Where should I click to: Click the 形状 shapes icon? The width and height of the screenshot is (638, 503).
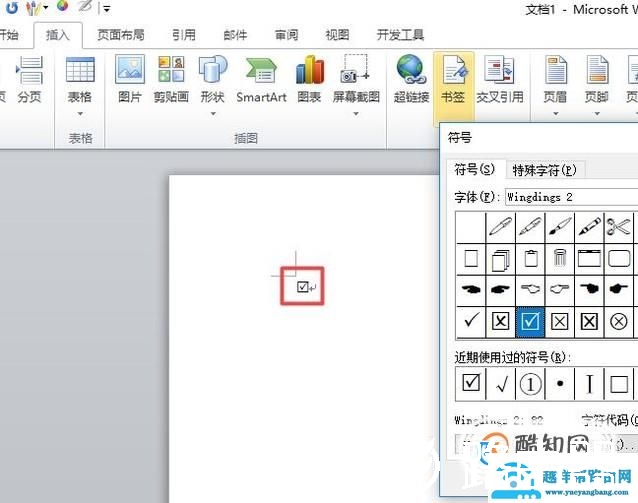(x=213, y=69)
